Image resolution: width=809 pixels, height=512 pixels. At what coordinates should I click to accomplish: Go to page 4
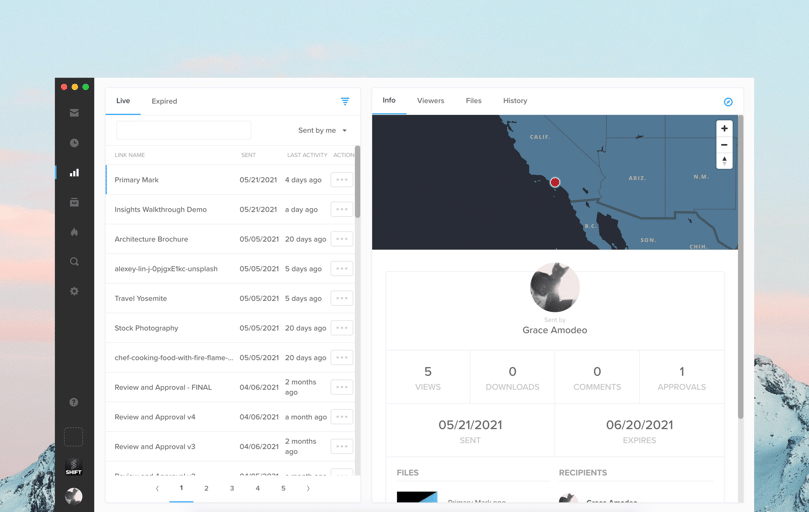(257, 488)
